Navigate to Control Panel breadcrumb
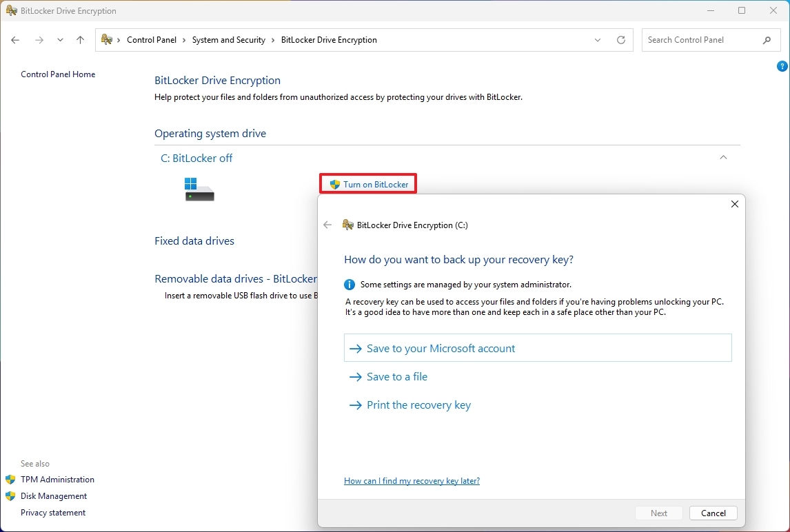 coord(152,39)
